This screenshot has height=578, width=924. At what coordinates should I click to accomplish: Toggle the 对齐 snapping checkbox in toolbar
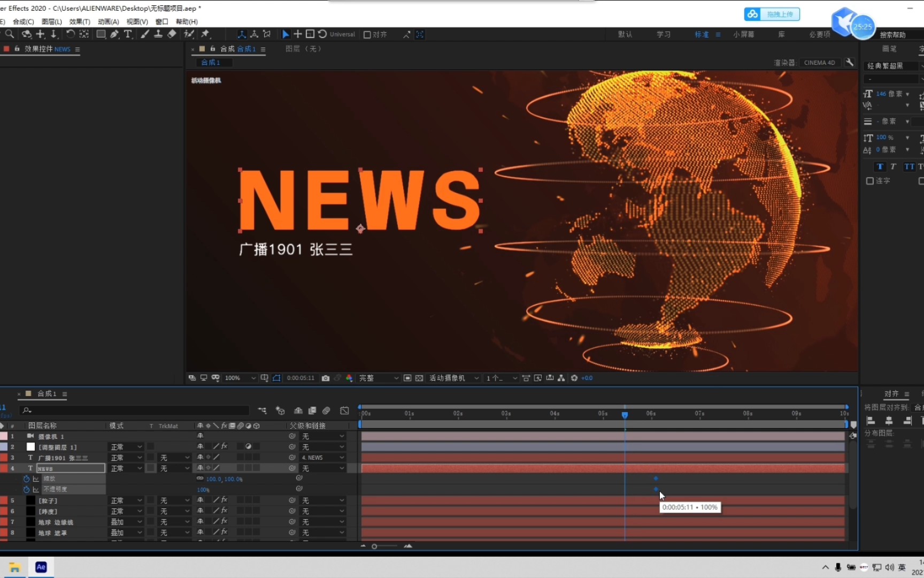(x=367, y=35)
